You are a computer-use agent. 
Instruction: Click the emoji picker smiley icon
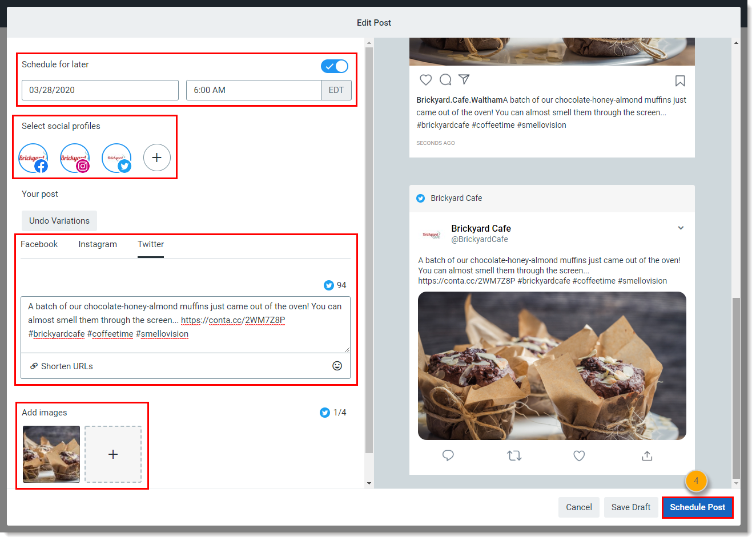[x=337, y=366]
